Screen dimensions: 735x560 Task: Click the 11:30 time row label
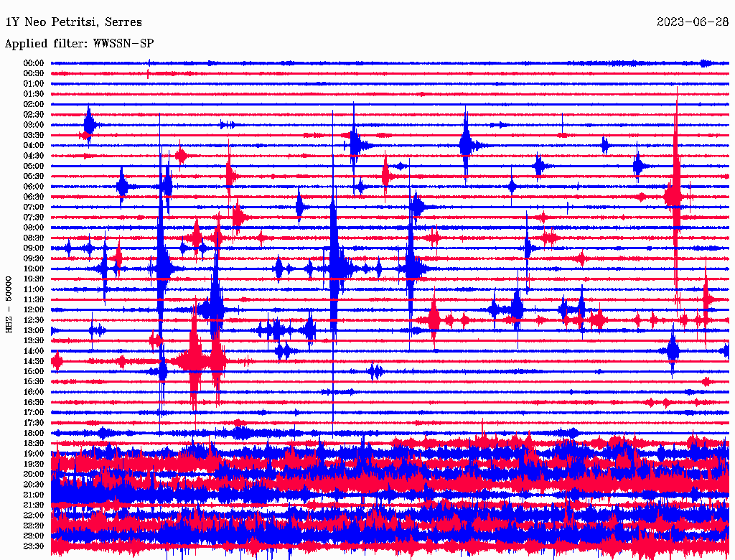(34, 299)
